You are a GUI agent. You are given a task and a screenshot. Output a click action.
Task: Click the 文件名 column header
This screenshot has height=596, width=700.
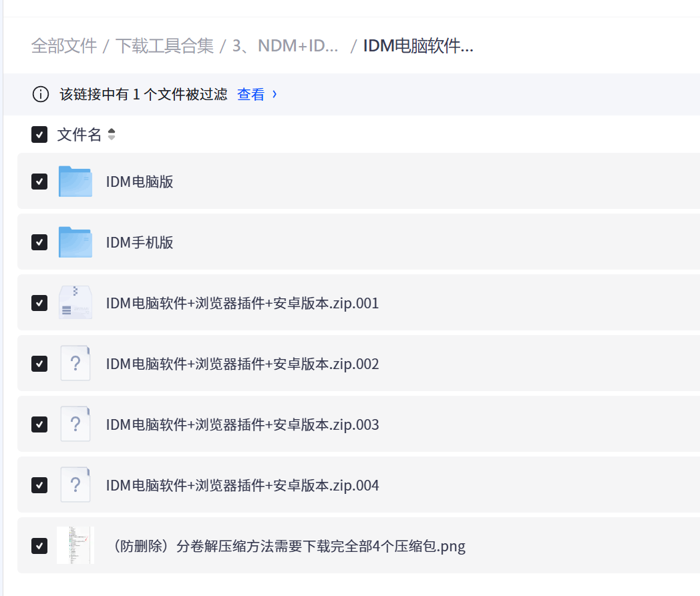(x=79, y=134)
